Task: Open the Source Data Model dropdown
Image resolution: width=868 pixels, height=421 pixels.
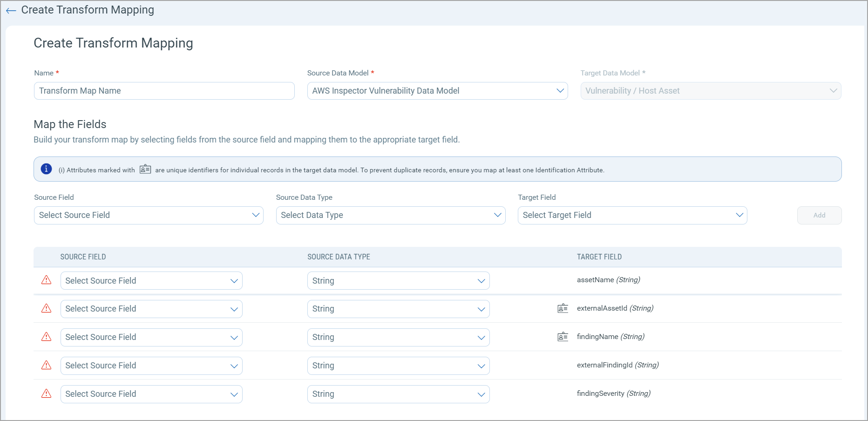Action: pyautogui.click(x=437, y=91)
